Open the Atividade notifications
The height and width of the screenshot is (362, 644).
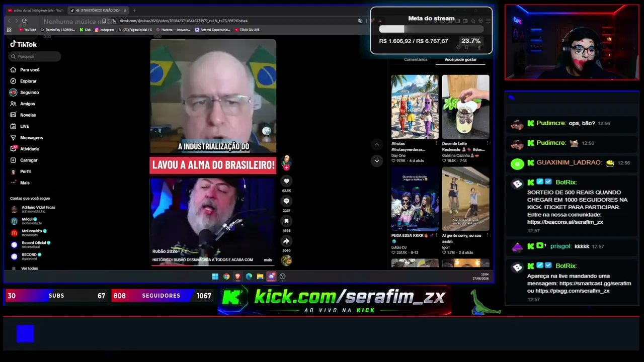coord(24,149)
